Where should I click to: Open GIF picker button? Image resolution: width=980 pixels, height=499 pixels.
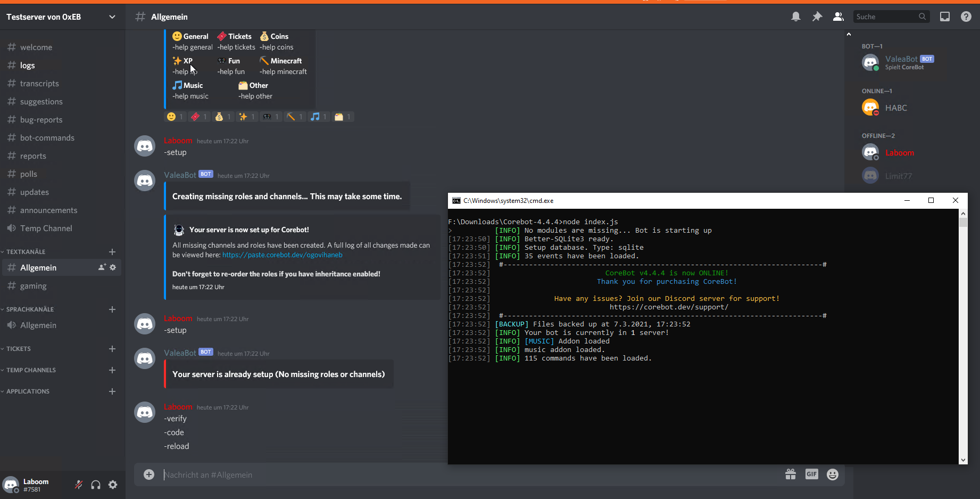point(812,474)
